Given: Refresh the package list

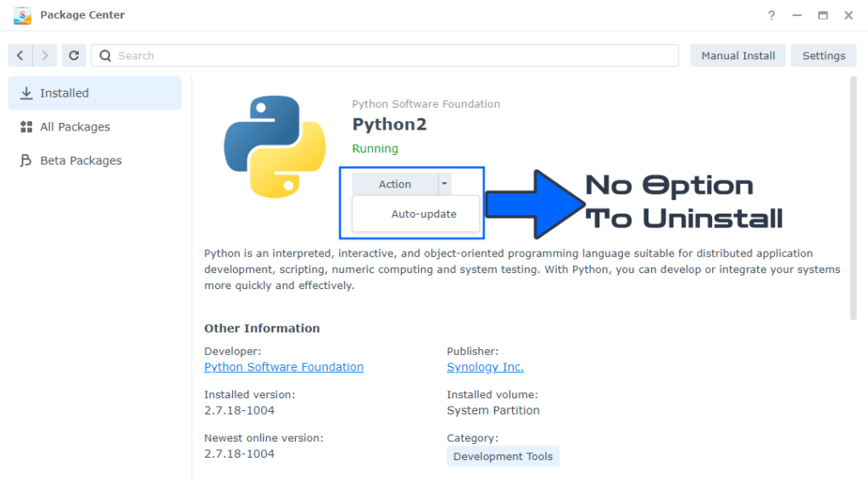Looking at the screenshot, I should click(74, 55).
